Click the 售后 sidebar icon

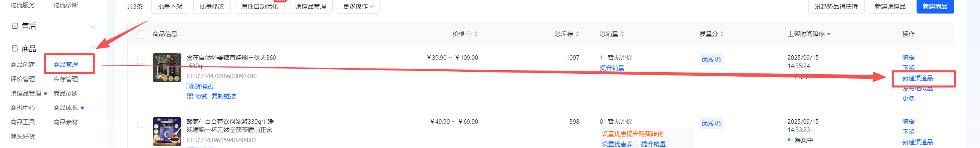click(x=15, y=26)
